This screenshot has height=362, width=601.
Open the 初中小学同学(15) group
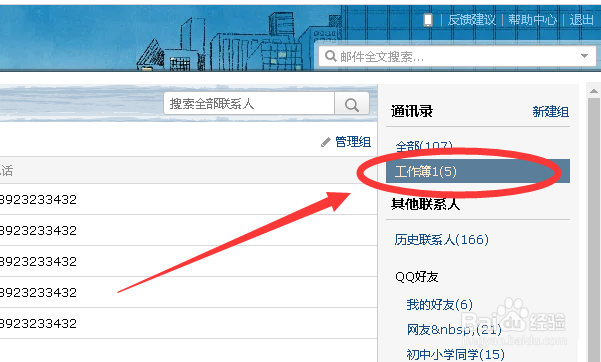(x=455, y=354)
